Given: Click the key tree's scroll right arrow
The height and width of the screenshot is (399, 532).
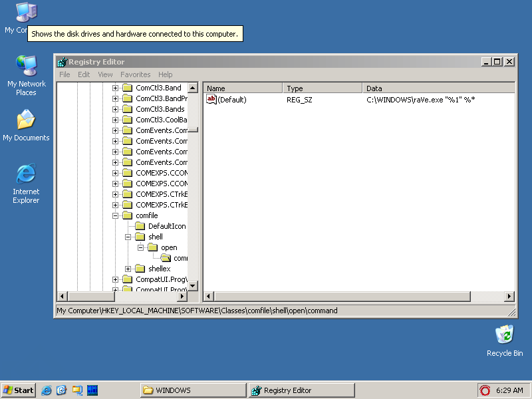Looking at the screenshot, I should (x=182, y=296).
